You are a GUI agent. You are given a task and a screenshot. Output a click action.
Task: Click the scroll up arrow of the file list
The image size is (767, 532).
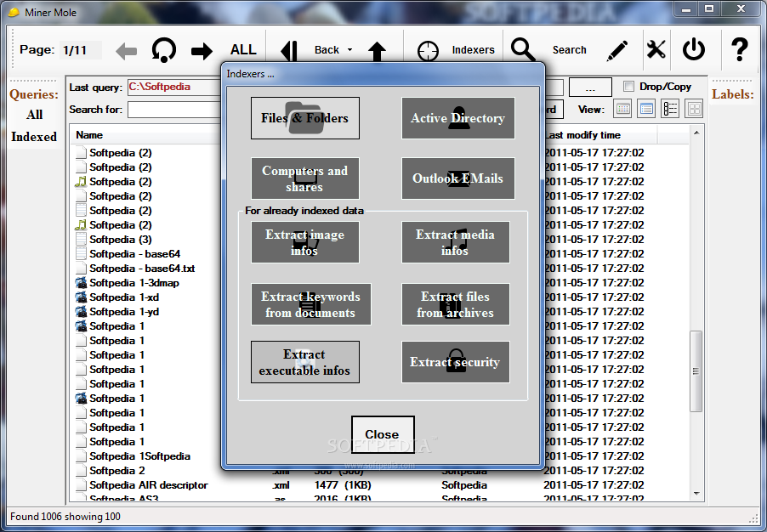(696, 133)
